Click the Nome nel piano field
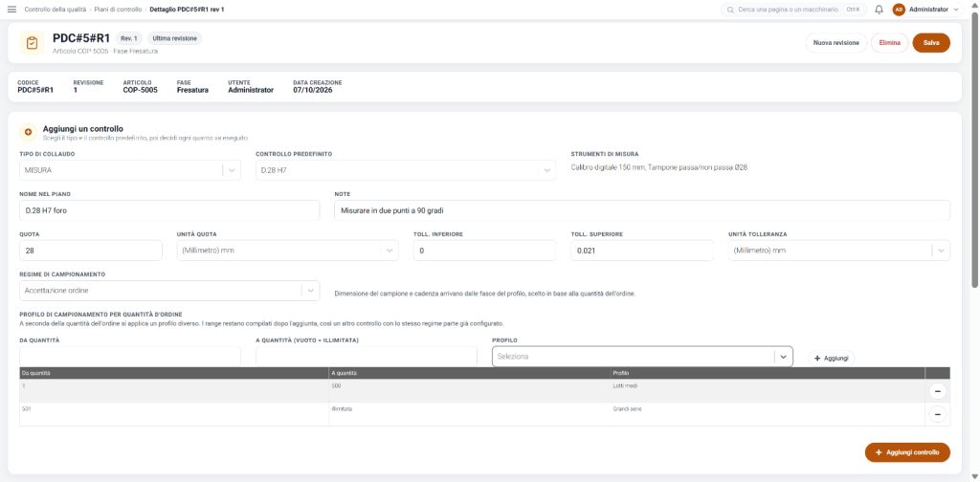 click(169, 210)
